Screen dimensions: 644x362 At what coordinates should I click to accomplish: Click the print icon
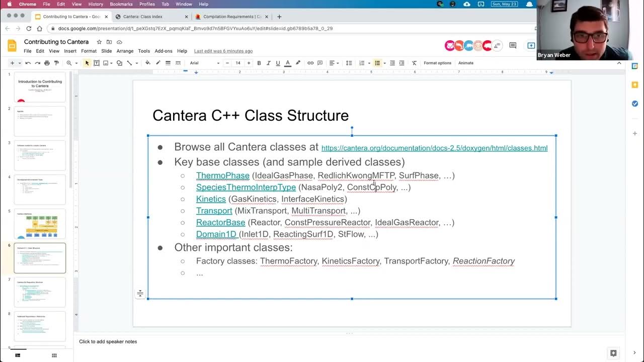click(x=47, y=63)
